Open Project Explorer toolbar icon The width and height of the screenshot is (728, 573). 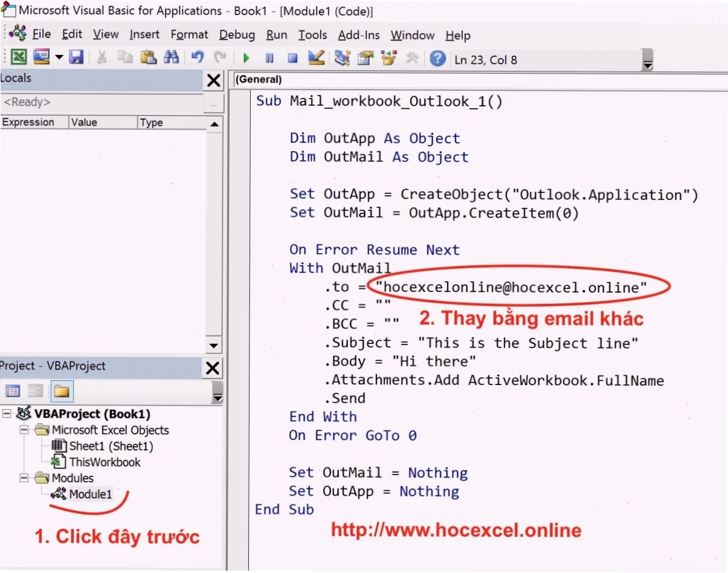(x=342, y=57)
